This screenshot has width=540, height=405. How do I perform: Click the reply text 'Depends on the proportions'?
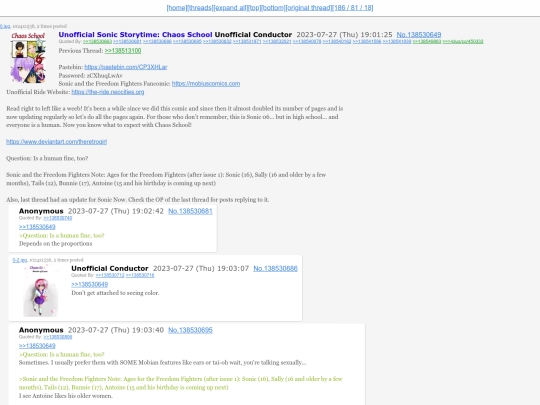tap(55, 243)
